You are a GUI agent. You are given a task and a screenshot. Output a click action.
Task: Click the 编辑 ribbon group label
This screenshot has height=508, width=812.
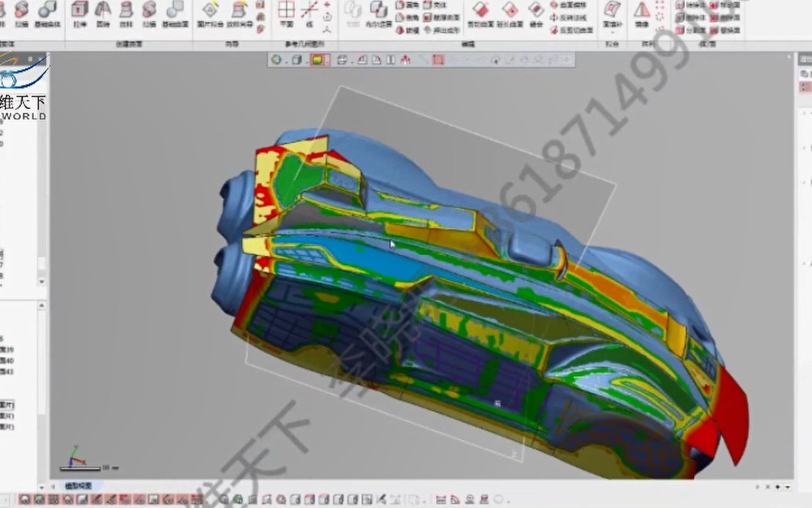pyautogui.click(x=468, y=44)
